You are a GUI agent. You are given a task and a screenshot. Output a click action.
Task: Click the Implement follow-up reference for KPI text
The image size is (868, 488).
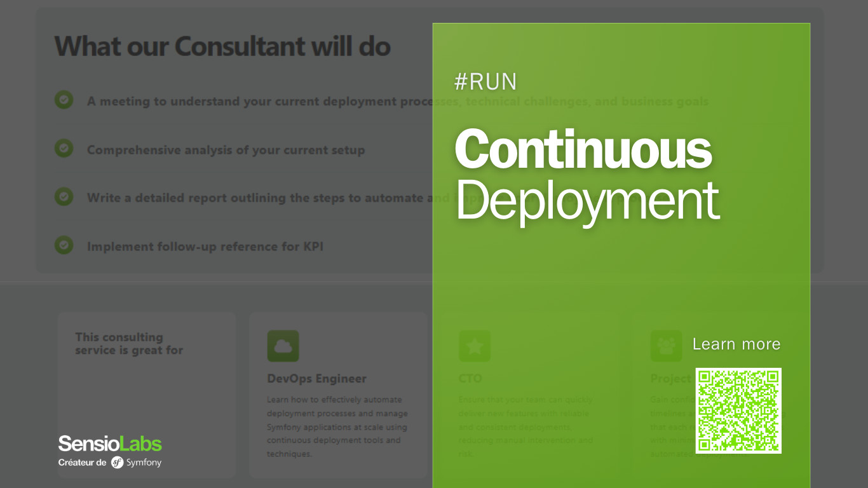205,247
